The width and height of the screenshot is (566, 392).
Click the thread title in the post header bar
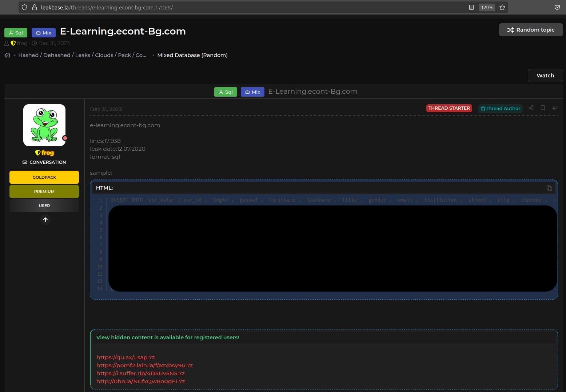tap(313, 92)
